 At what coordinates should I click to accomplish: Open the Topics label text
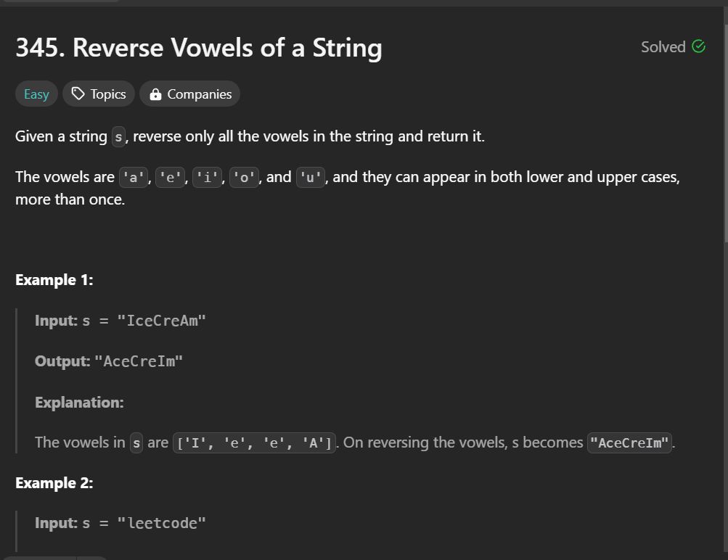(x=108, y=94)
